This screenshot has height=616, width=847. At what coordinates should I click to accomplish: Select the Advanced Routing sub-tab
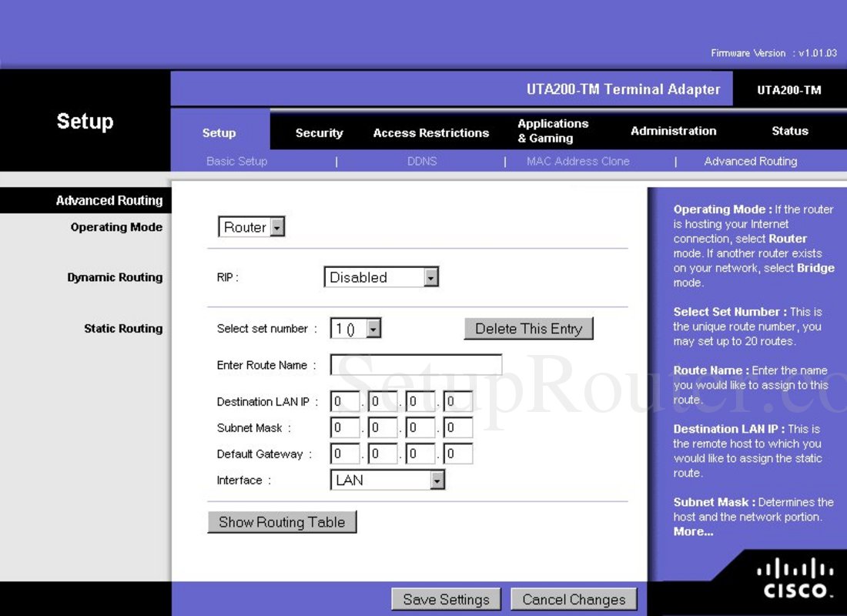(x=750, y=161)
